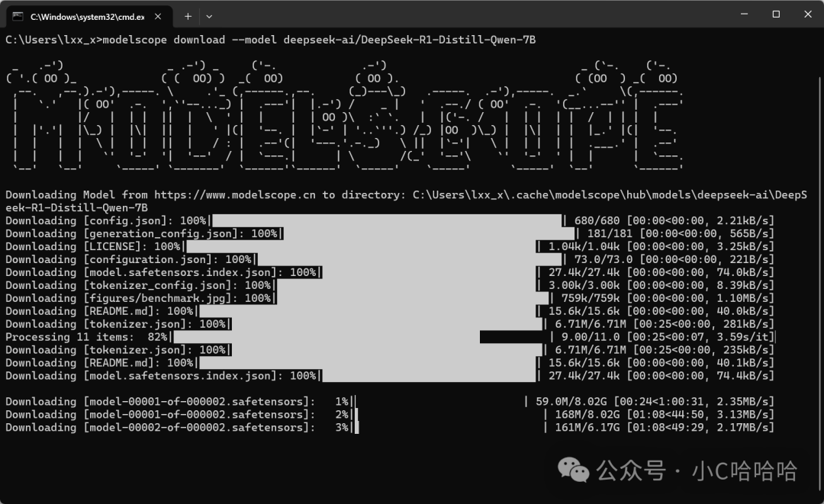Maximize the terminal window

tap(776, 14)
